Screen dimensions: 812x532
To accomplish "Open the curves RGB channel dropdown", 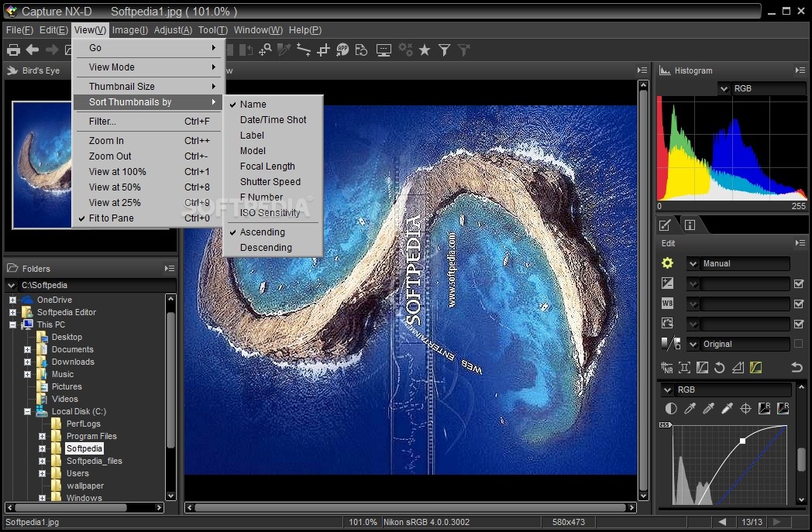I will click(x=726, y=390).
